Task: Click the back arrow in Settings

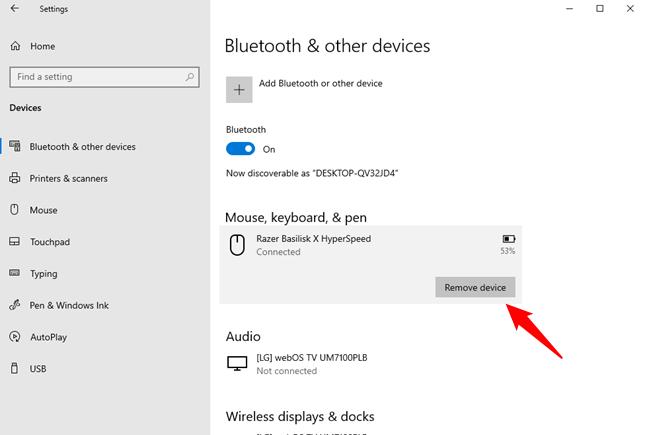Action: 15,8
